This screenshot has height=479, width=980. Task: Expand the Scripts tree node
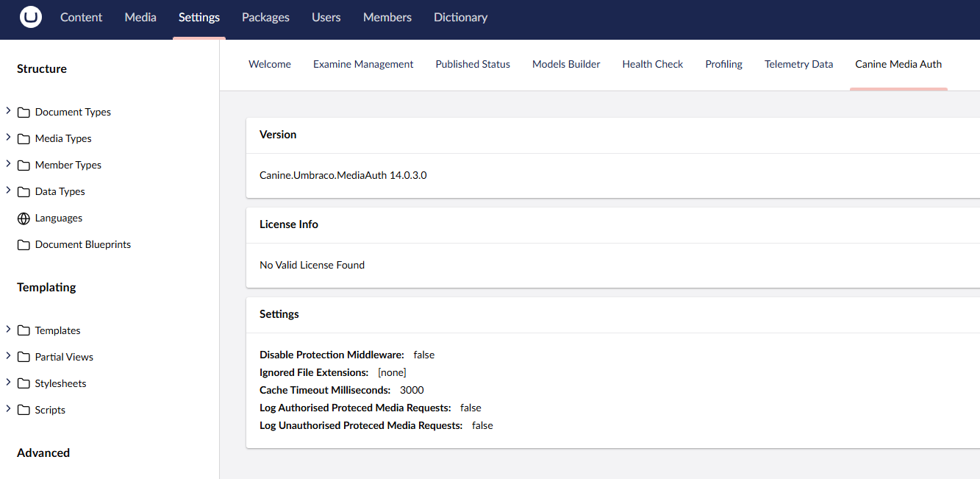8,409
